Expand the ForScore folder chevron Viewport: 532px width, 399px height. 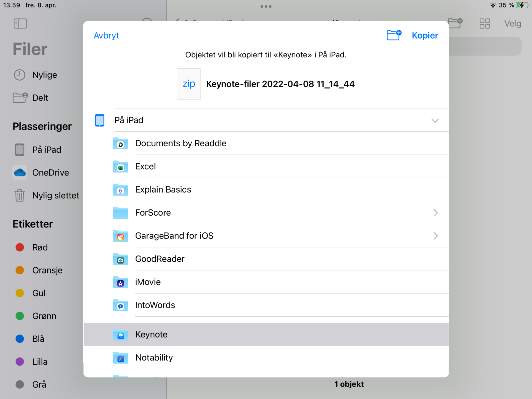(x=436, y=213)
